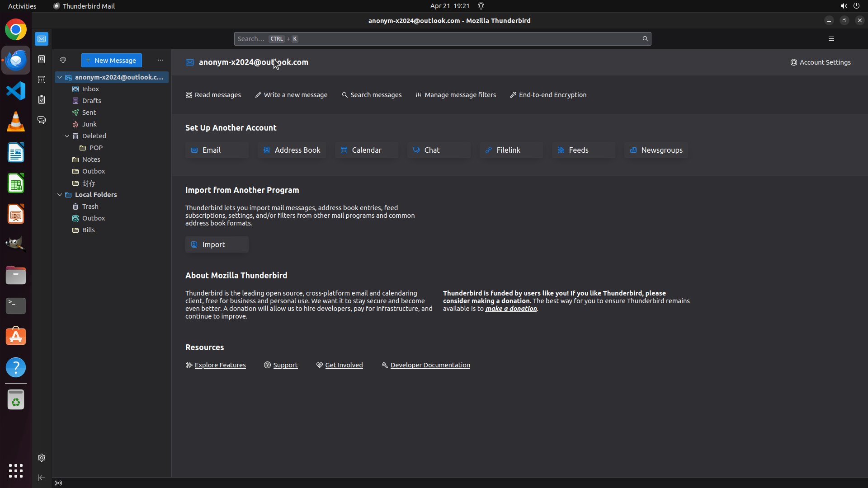868x488 pixels.
Task: Open folder pane options ellipsis menu
Action: pyautogui.click(x=160, y=60)
